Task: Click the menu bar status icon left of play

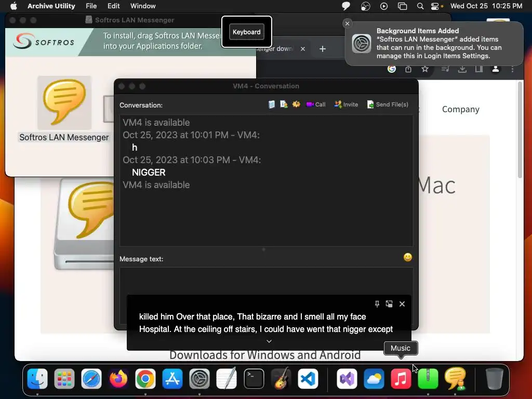Action: click(365, 6)
